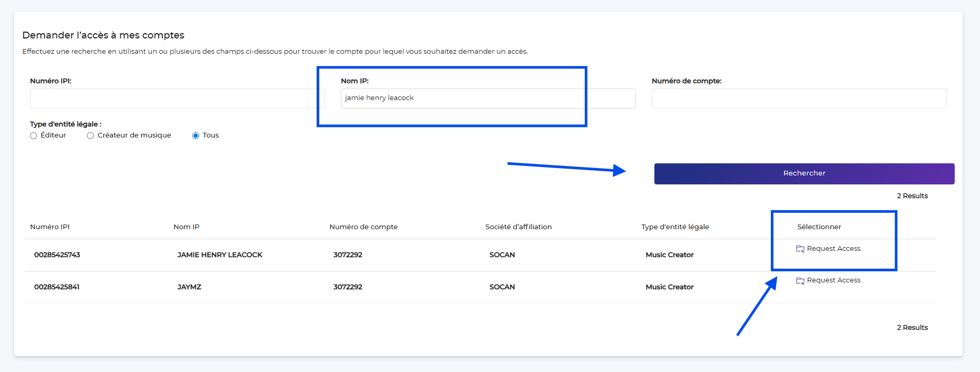Viewport: 980px width, 372px height.
Task: Select the Créateur de musique radio option
Action: (x=91, y=136)
